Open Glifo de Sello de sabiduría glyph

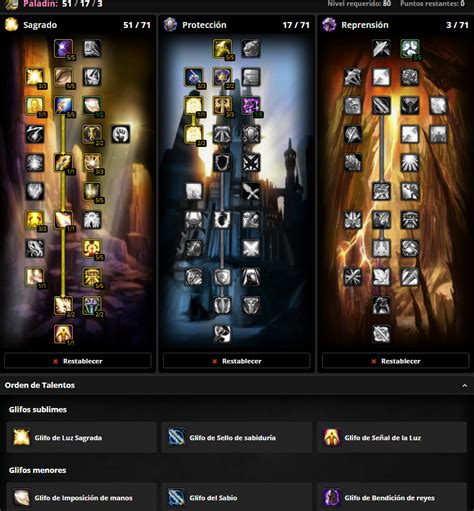237,437
